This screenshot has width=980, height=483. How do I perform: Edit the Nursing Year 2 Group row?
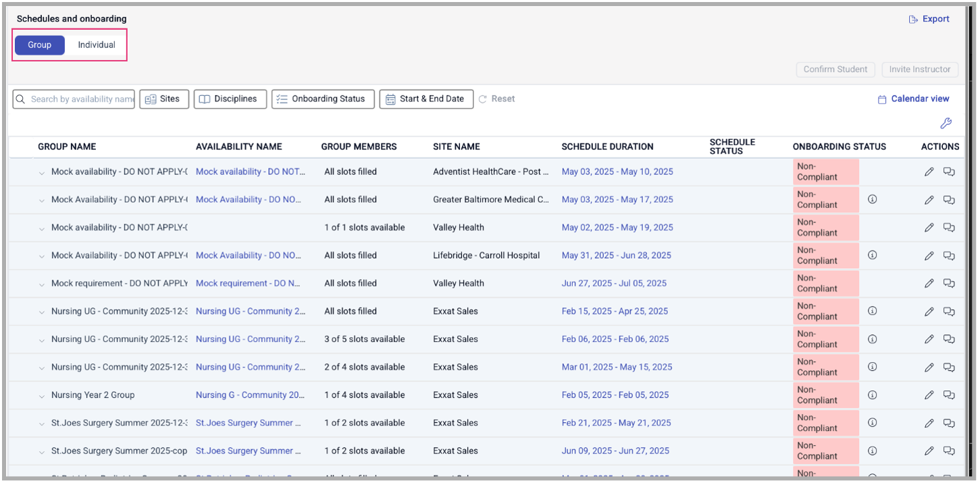click(929, 395)
